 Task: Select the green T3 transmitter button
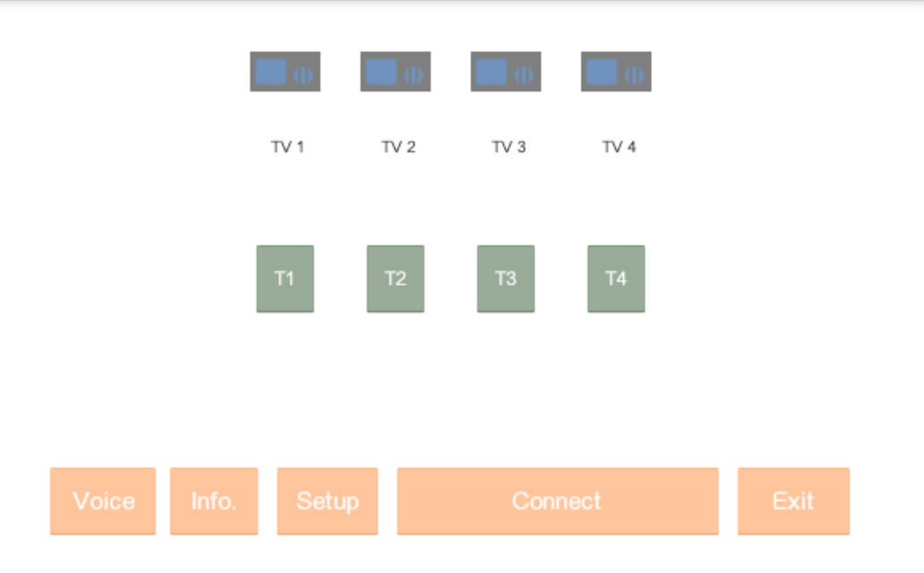506,278
